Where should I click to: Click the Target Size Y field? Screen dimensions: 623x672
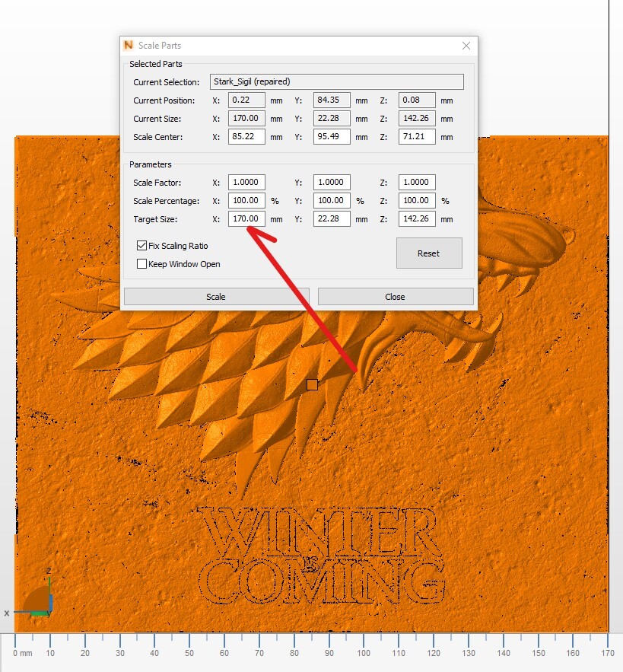point(332,219)
